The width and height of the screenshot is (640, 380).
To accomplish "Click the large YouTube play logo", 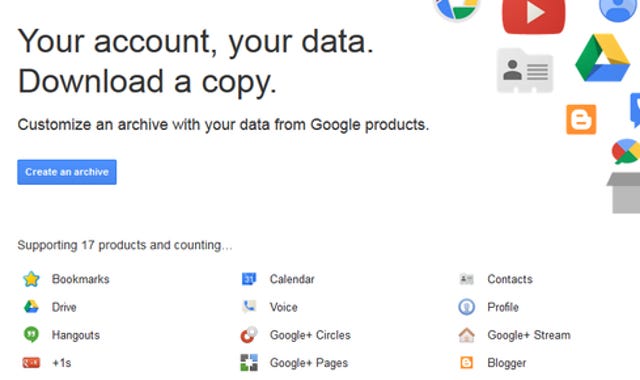I will (534, 16).
